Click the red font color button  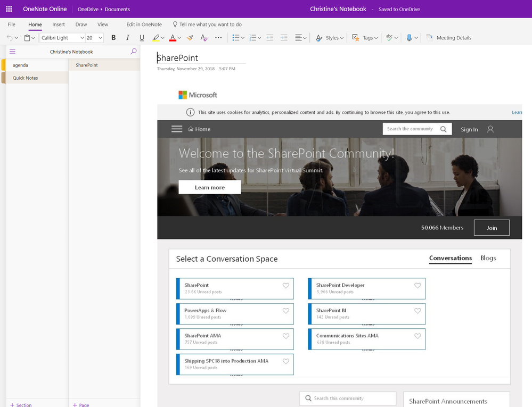(173, 38)
